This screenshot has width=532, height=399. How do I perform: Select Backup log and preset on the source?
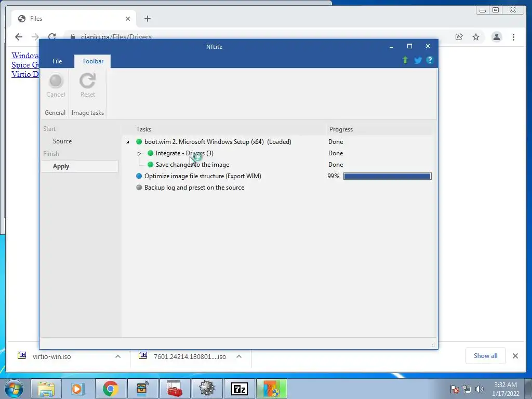(194, 187)
